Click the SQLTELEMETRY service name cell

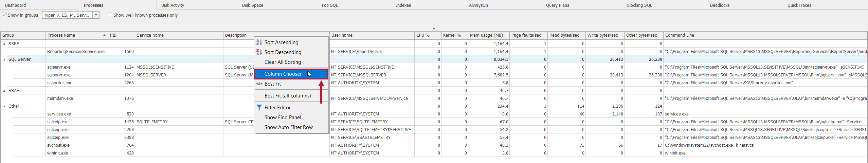coord(179,122)
